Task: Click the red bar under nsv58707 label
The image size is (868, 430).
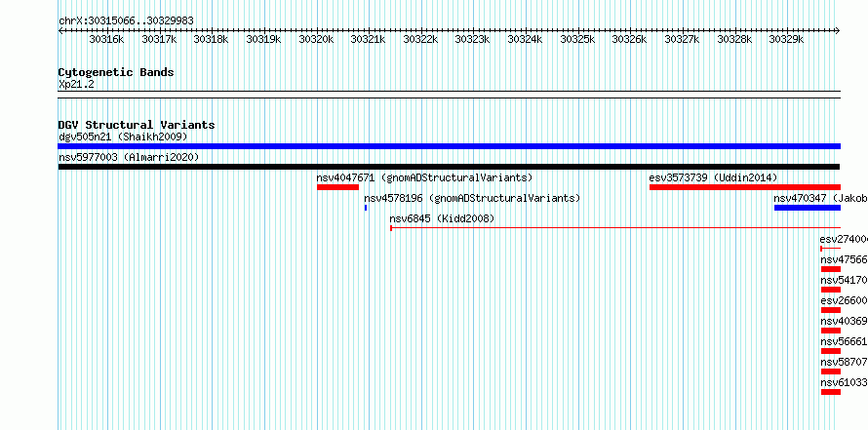Action: 830,371
